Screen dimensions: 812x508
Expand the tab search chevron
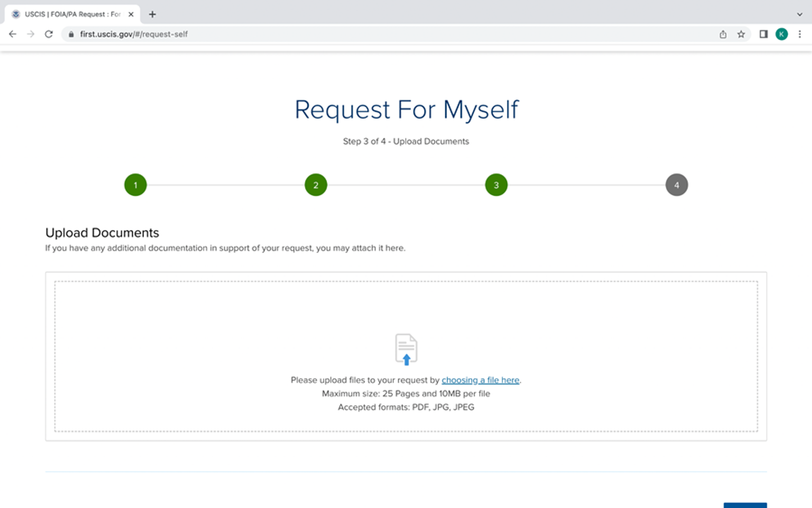coord(799,14)
